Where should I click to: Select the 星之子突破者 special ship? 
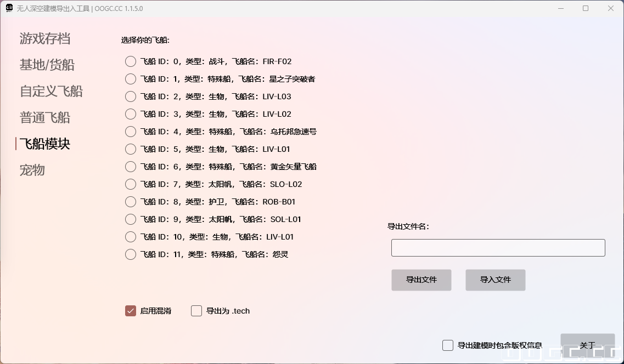click(x=130, y=79)
